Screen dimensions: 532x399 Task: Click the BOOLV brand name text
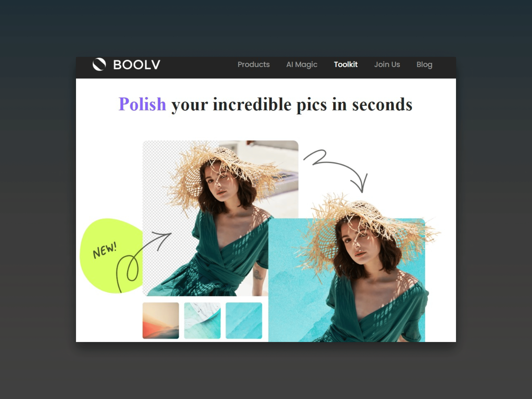(137, 65)
